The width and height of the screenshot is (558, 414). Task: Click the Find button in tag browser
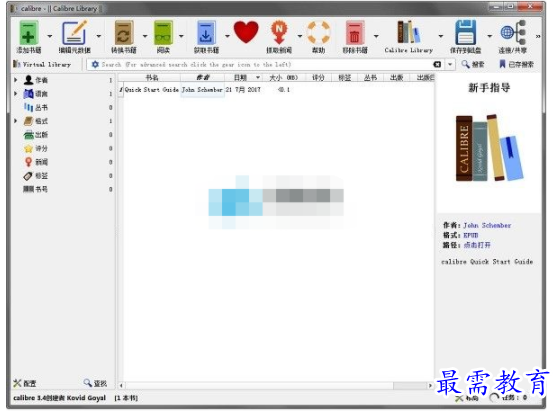point(95,383)
